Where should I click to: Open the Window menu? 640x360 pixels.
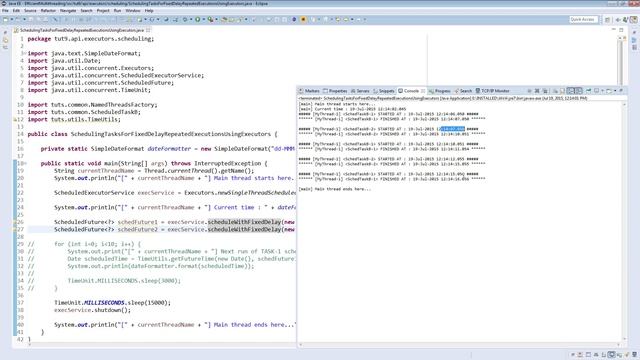pyautogui.click(x=133, y=11)
